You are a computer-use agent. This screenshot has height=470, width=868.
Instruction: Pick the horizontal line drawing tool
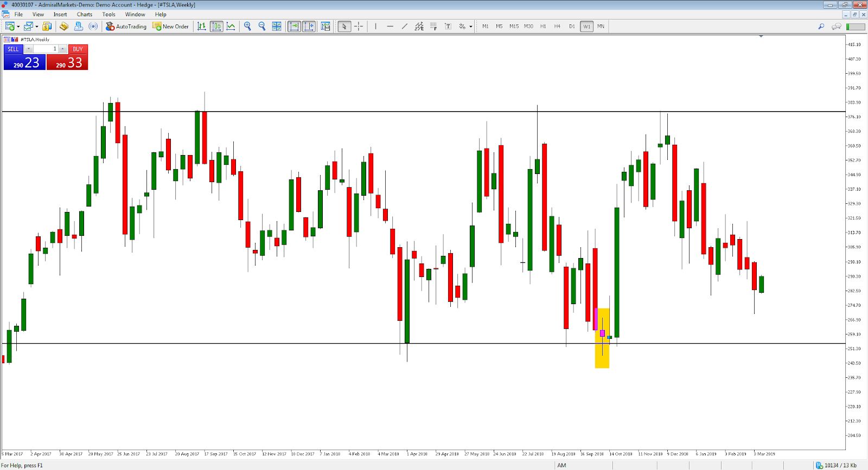click(x=390, y=26)
